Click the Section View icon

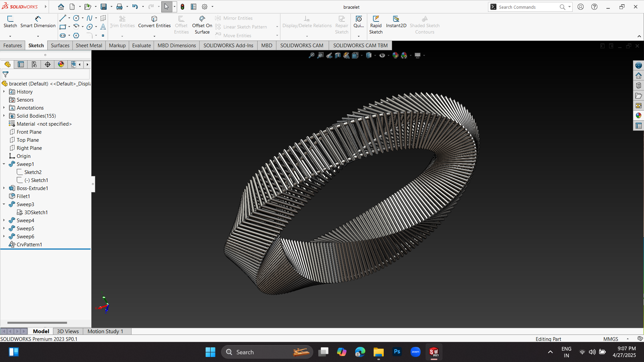tap(338, 55)
